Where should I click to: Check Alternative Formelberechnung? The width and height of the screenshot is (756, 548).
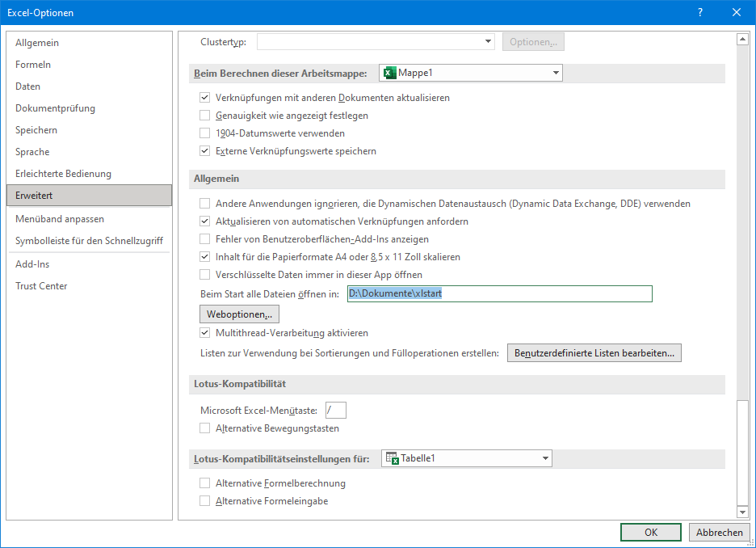(x=205, y=483)
